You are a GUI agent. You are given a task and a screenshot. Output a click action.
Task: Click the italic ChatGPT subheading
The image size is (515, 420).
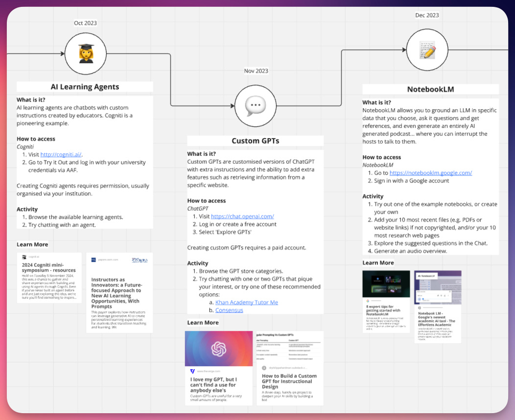click(x=198, y=209)
